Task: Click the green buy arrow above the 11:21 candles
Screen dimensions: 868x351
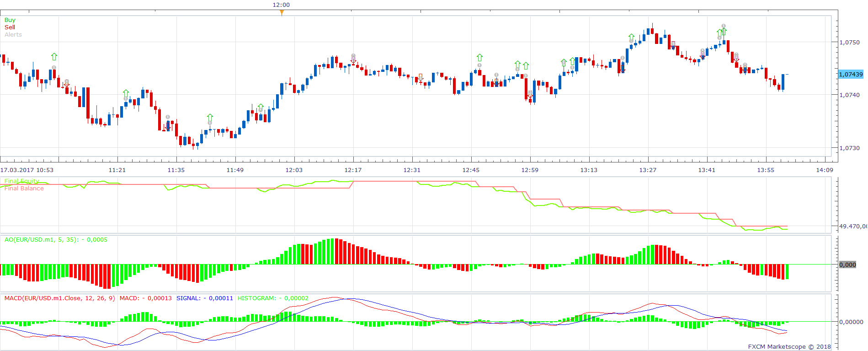Action: [x=126, y=93]
